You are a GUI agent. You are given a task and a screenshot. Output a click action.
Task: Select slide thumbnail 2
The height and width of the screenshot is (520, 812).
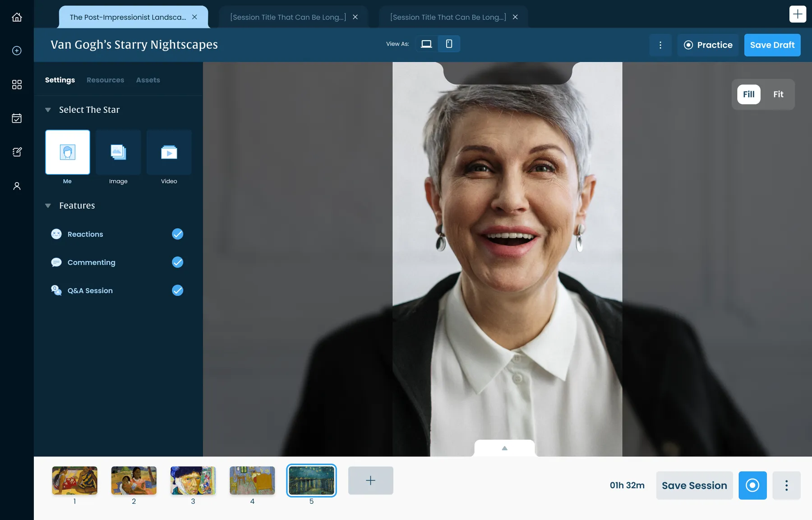tap(134, 480)
